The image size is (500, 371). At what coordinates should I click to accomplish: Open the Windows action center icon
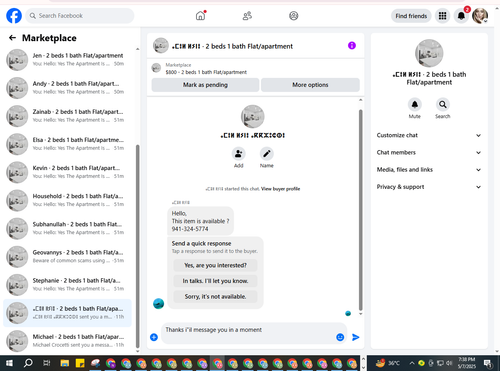point(488,363)
